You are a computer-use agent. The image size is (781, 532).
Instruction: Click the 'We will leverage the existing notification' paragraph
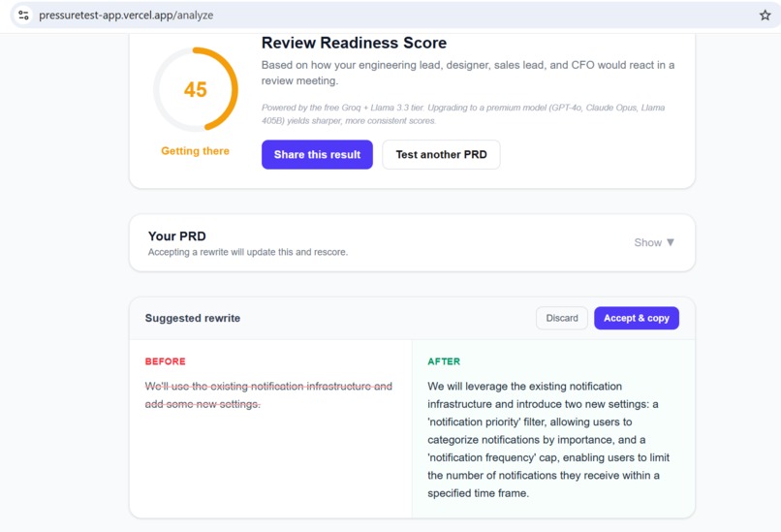[x=548, y=440]
